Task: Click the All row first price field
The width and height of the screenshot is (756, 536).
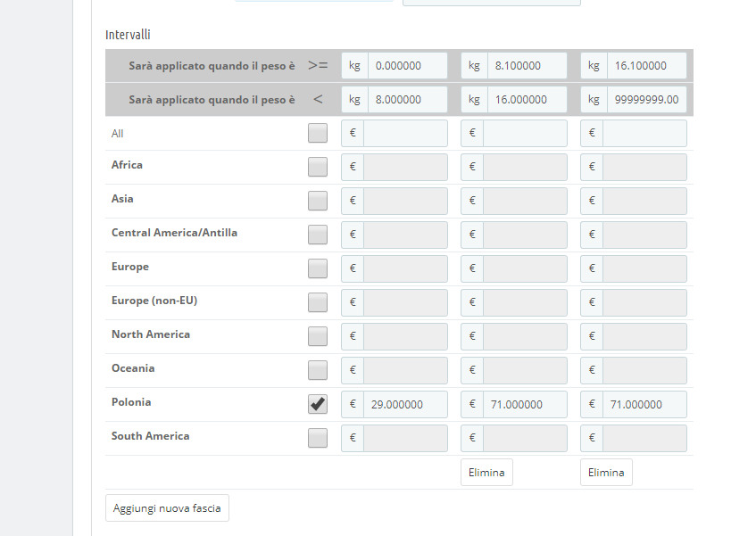Action: pos(405,133)
